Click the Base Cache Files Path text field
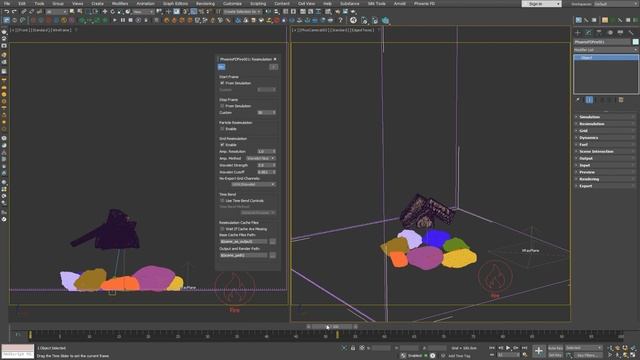The height and width of the screenshot is (360, 640). [x=244, y=242]
